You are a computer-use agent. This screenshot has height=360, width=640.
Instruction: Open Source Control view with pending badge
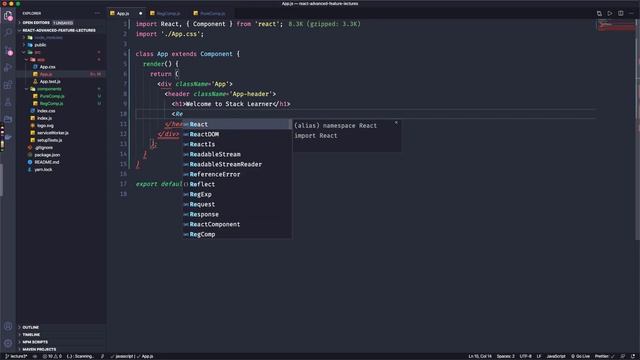[8, 50]
